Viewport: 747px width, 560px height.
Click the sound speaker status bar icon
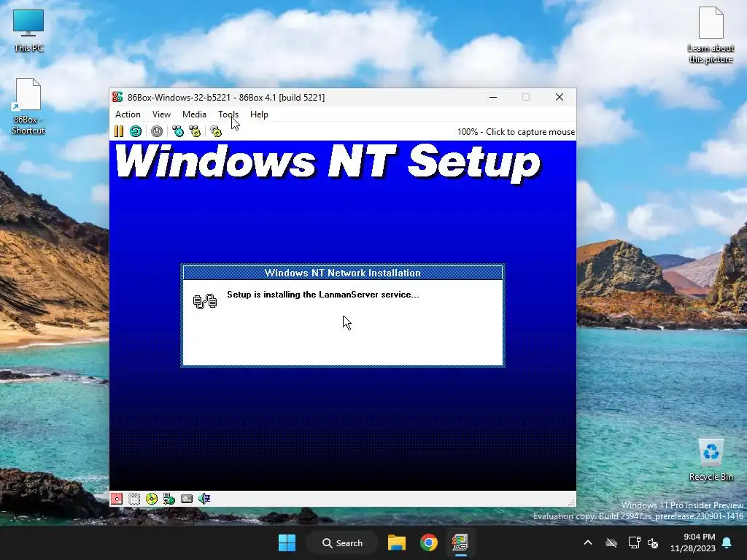tap(204, 499)
